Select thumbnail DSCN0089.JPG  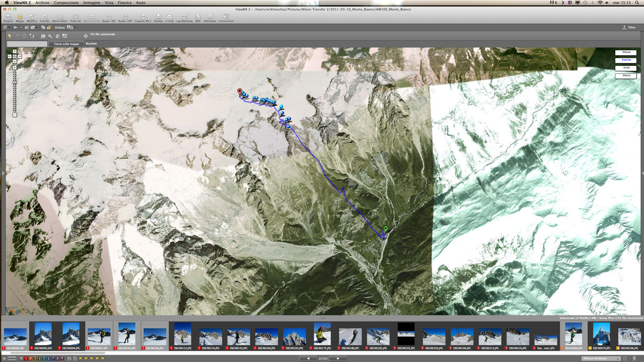pyautogui.click(x=15, y=336)
